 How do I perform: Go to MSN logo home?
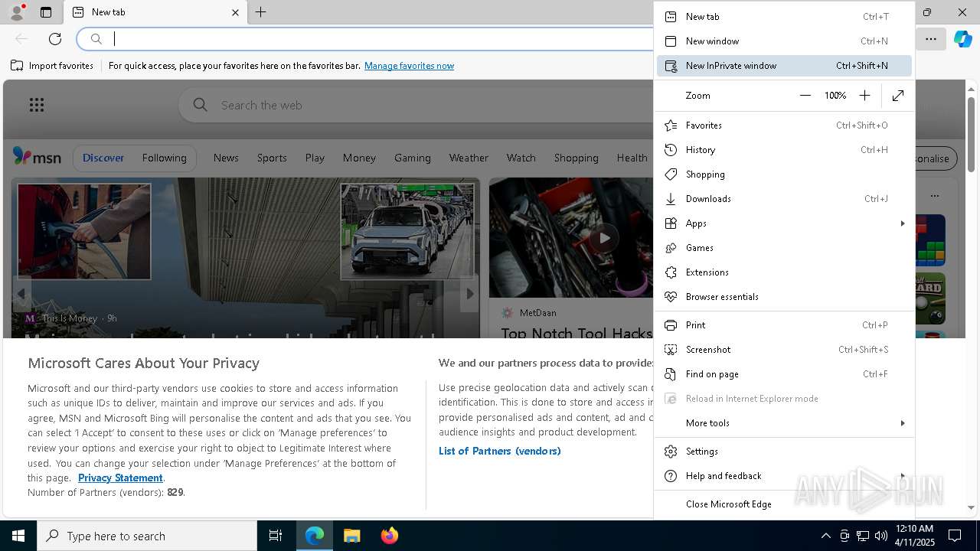(37, 157)
